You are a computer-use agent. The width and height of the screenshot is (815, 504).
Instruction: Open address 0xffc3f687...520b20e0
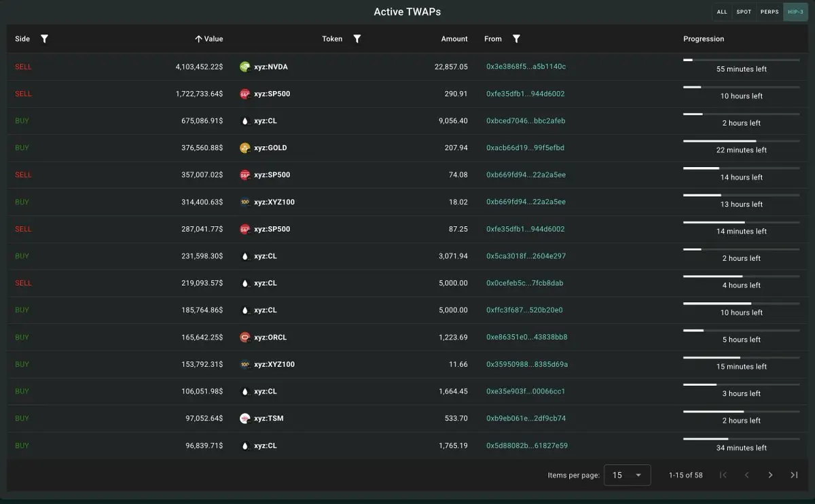point(524,310)
